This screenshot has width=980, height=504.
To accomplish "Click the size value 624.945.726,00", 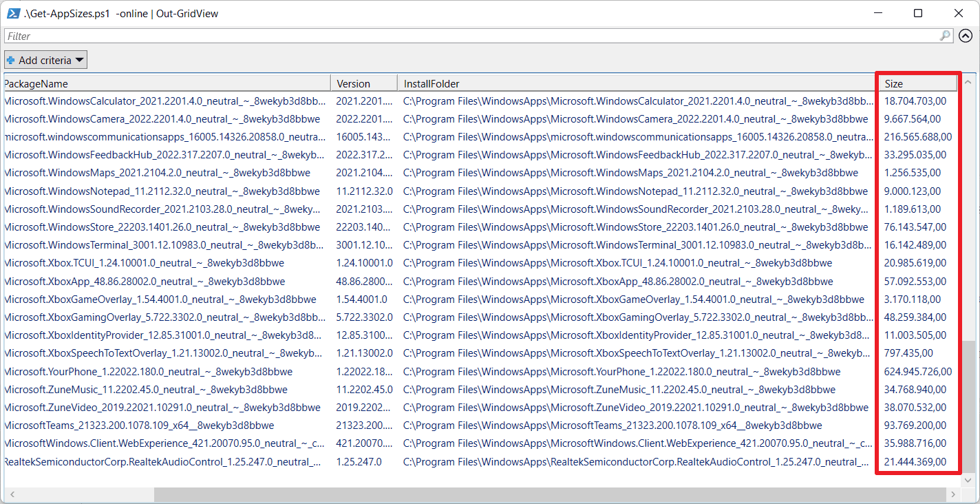I will tap(917, 371).
